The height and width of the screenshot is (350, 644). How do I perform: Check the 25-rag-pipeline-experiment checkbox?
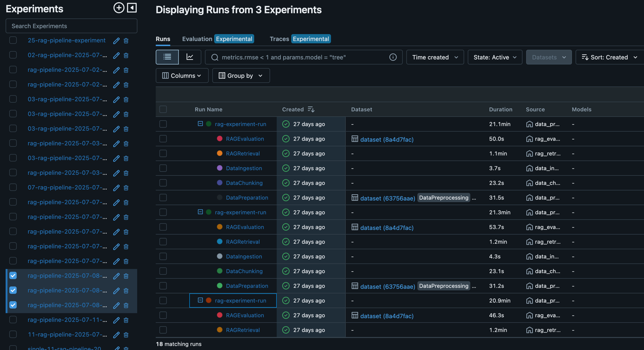click(x=13, y=41)
